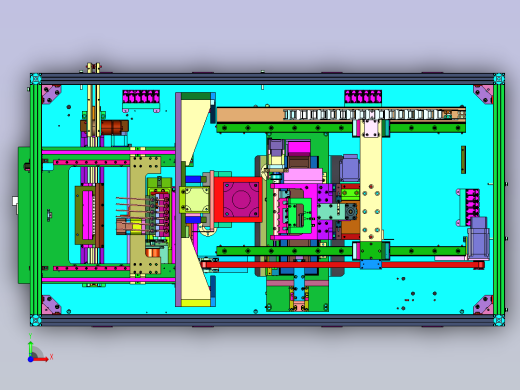Click the red X axis arrow of the triad
Screen dimensions: 520x390
coord(41,359)
